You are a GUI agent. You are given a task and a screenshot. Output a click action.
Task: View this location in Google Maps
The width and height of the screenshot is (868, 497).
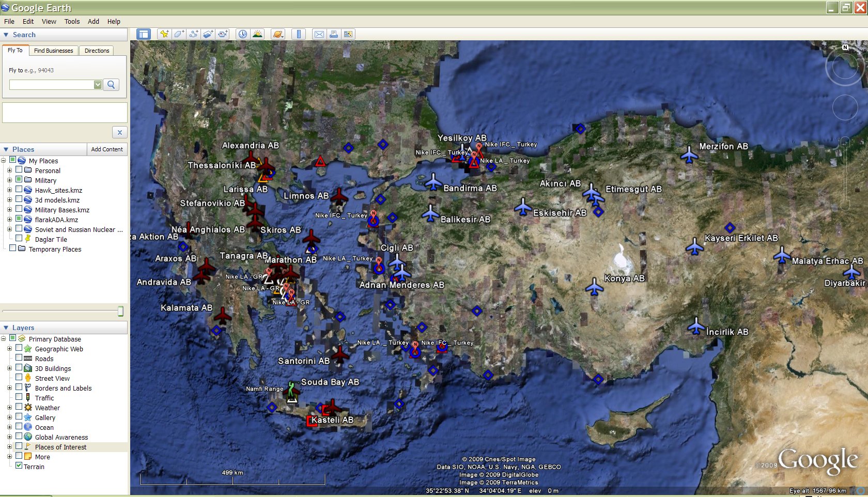348,34
